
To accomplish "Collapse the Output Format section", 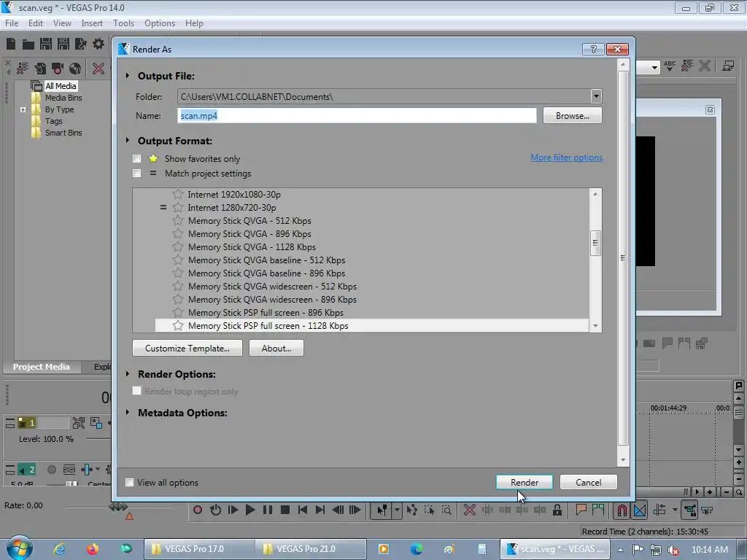I will pyautogui.click(x=128, y=141).
